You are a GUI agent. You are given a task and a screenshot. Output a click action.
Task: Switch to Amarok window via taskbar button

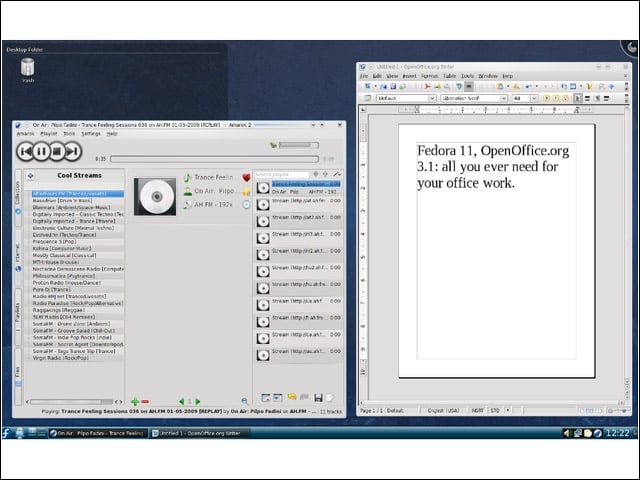98,433
